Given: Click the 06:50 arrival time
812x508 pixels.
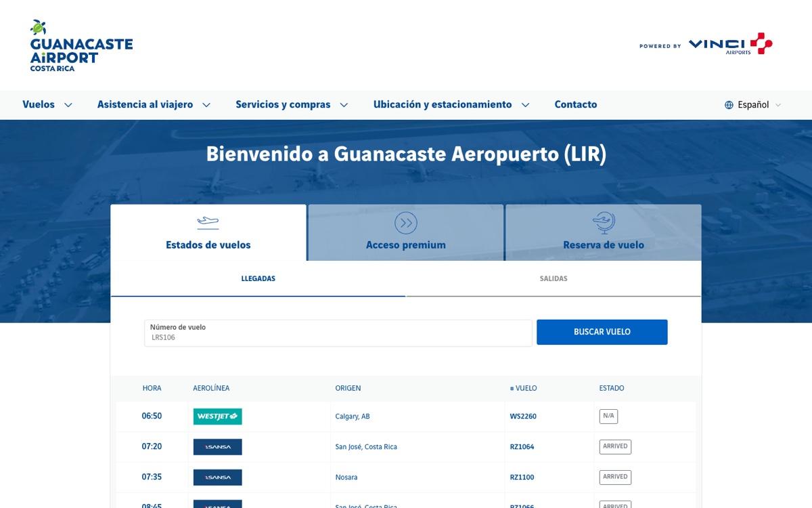Looking at the screenshot, I should pos(152,416).
